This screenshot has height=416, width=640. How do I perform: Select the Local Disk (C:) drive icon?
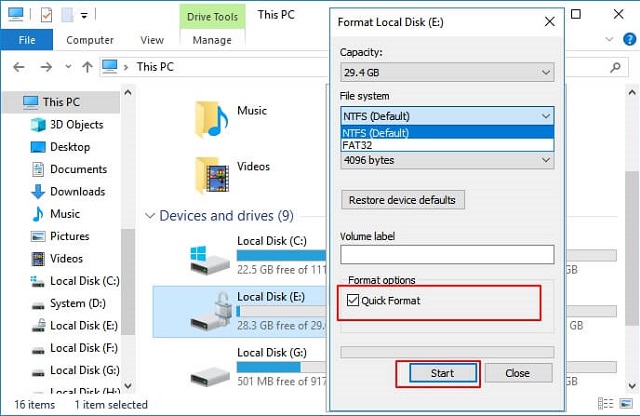point(209,260)
